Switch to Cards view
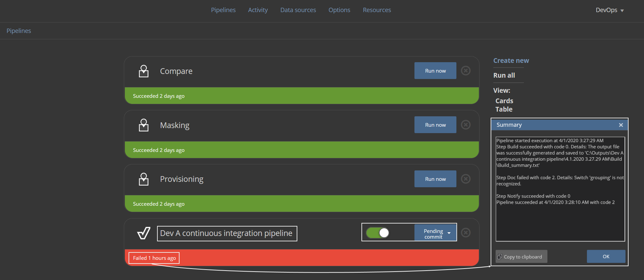This screenshot has height=280, width=644. point(504,101)
